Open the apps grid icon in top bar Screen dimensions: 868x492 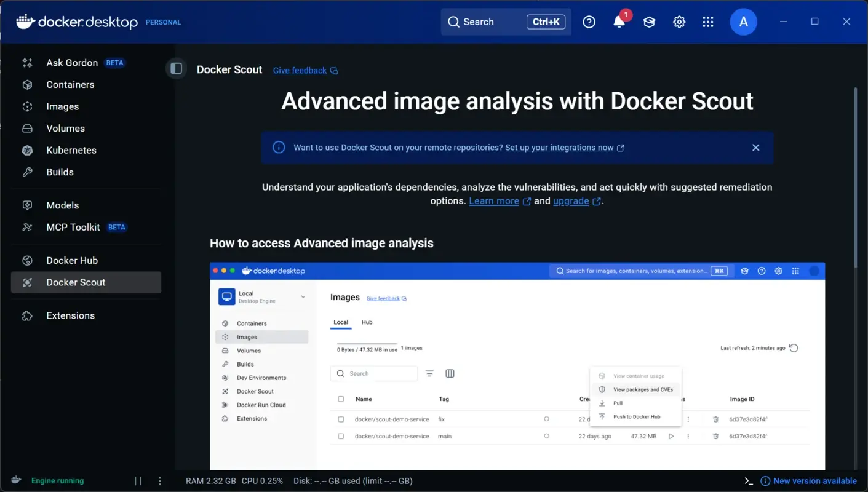coord(708,22)
